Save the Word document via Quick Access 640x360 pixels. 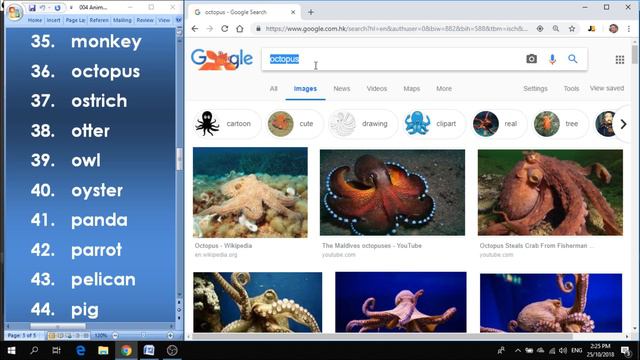(x=32, y=8)
